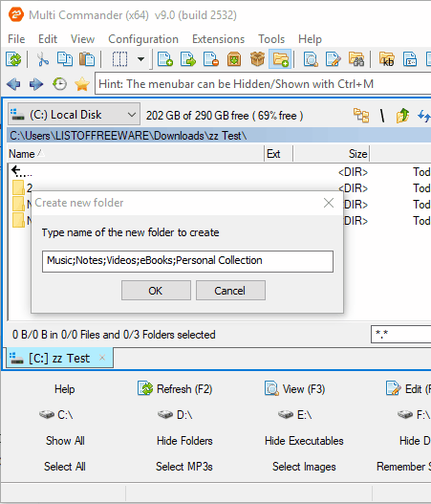Click the Copy icon in the toolbar
This screenshot has height=504, width=431.
click(65, 59)
